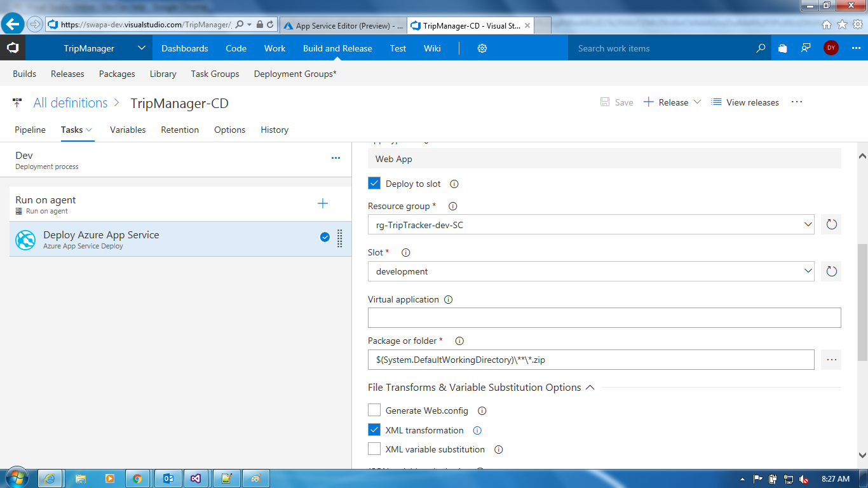
Task: Click the browser home icon
Action: [x=827, y=25]
